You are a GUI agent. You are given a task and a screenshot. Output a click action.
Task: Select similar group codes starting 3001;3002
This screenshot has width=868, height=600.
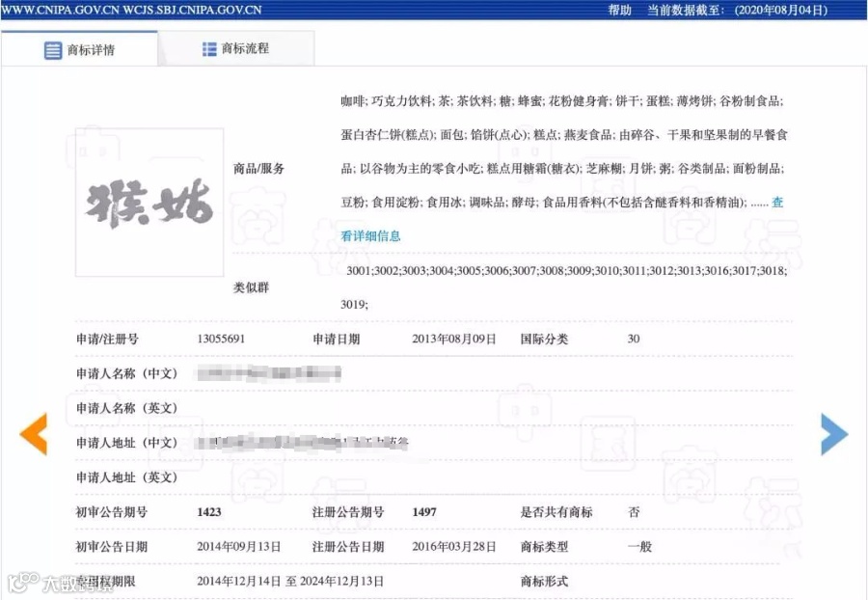[x=563, y=287]
